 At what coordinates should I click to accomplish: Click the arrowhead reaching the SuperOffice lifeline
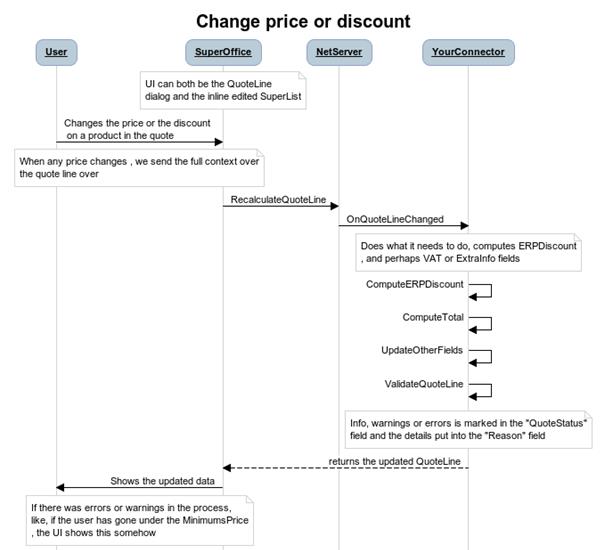[219, 142]
